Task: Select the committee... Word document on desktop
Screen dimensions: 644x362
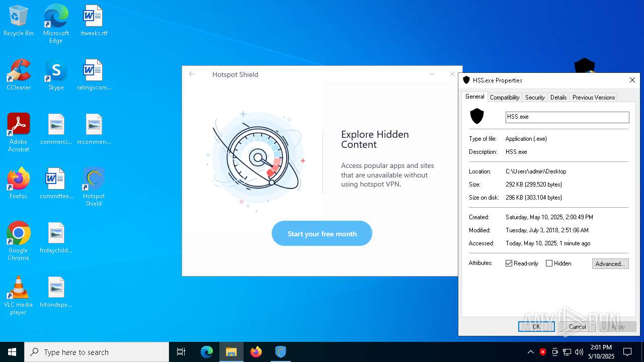Action: pyautogui.click(x=56, y=184)
